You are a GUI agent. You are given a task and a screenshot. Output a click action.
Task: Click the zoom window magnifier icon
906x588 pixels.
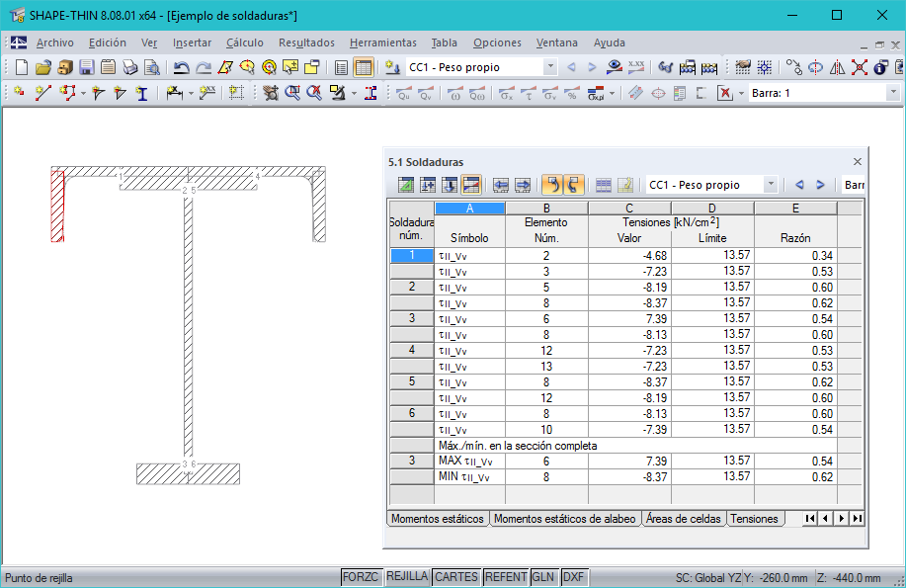click(x=293, y=93)
